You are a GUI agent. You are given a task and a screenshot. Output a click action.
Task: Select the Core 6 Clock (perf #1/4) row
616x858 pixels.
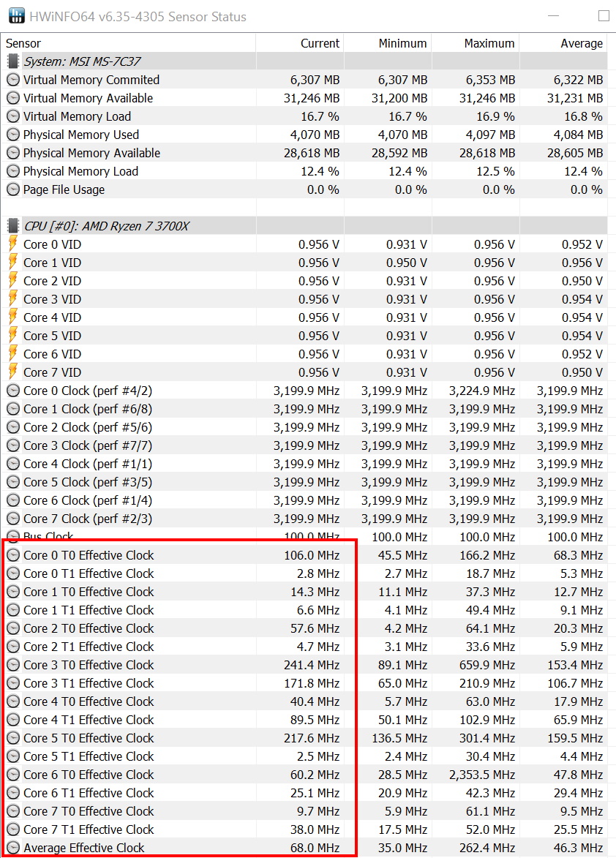304,500
